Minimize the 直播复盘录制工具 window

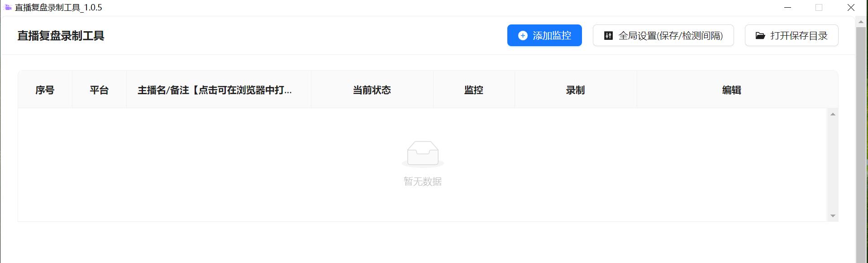click(x=788, y=8)
